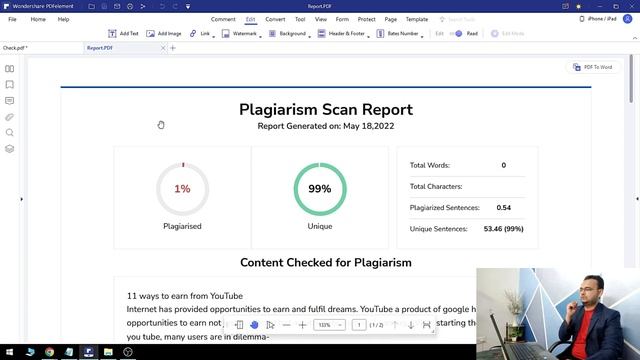Viewport: 640px width, 360px height.
Task: Open the comments panel
Action: tap(9, 101)
